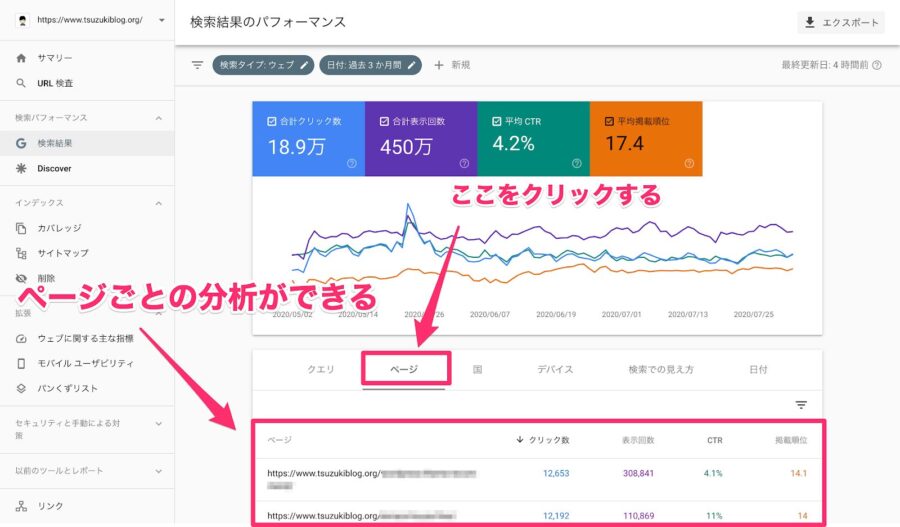This screenshot has width=900, height=527.
Task: Click help icon in 合計クリック数 card
Action: 352,164
